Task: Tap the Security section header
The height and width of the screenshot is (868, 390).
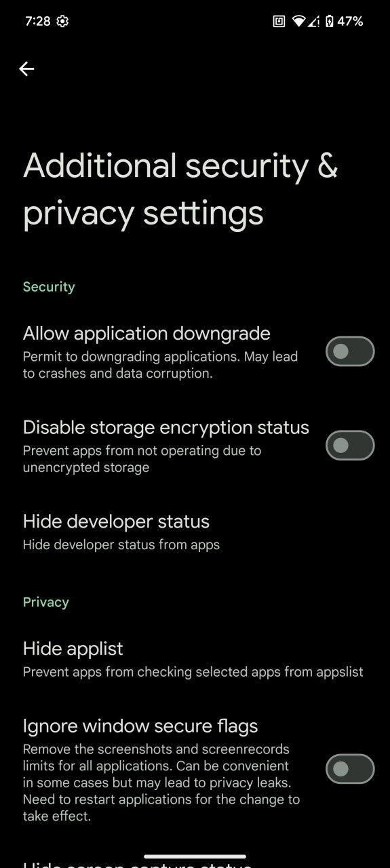Action: (49, 287)
